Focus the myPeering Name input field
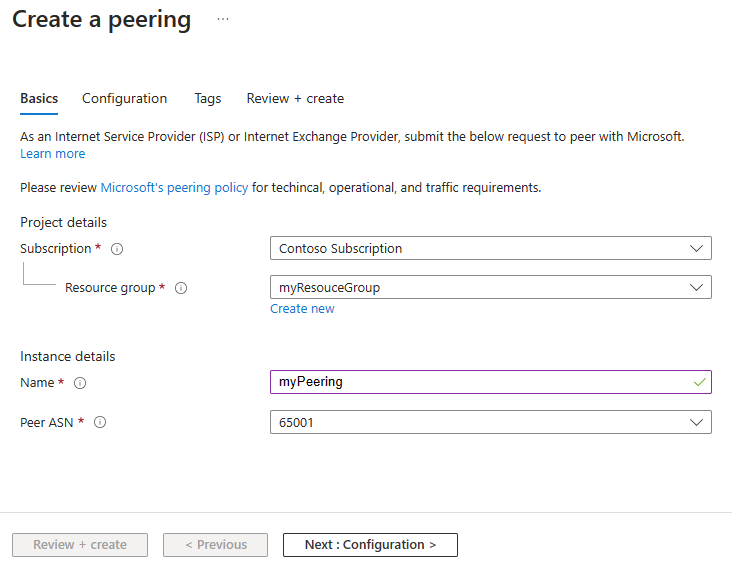732x567 pixels. pos(491,382)
